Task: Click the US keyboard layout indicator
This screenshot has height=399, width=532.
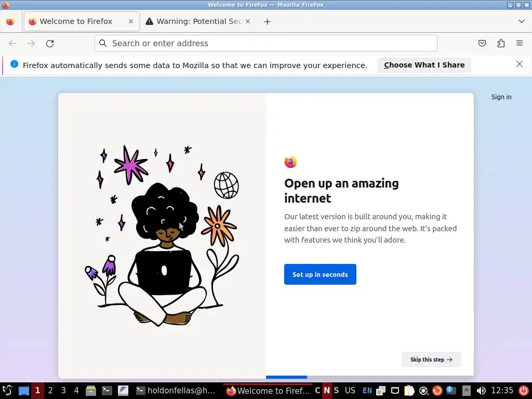Action: [x=350, y=391]
